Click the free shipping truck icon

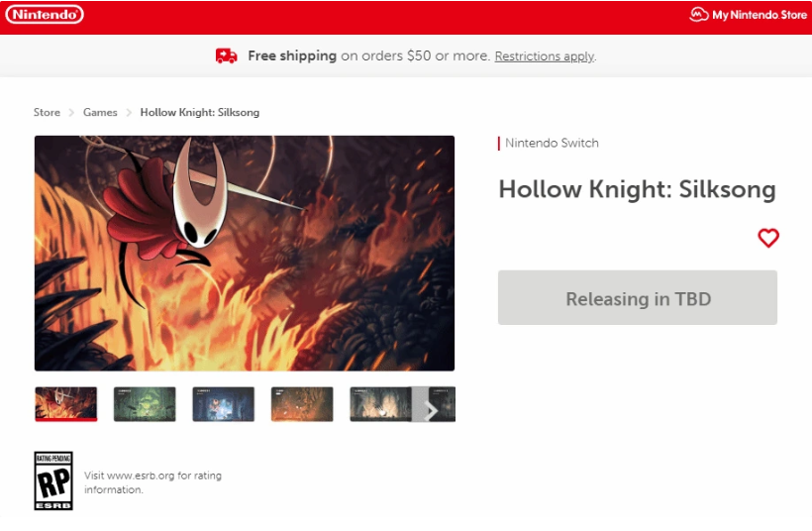[227, 55]
